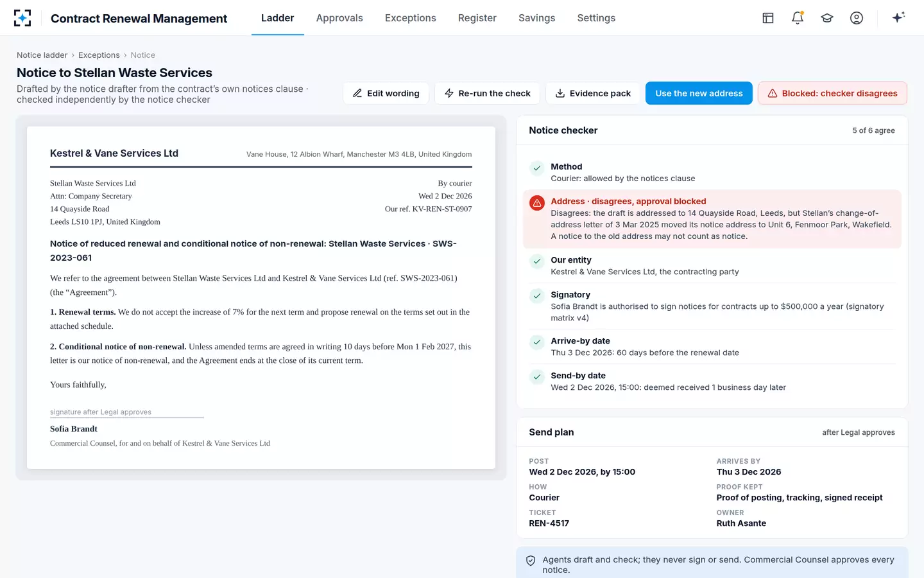The width and height of the screenshot is (924, 578).
Task: Click Use the new address button
Action: click(x=699, y=93)
